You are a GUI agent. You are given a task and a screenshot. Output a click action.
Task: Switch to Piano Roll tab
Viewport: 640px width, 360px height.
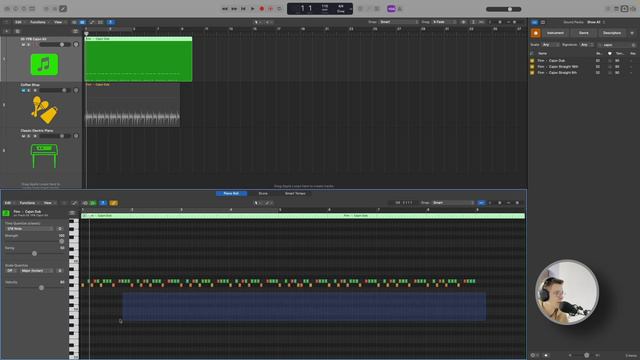[x=231, y=193]
